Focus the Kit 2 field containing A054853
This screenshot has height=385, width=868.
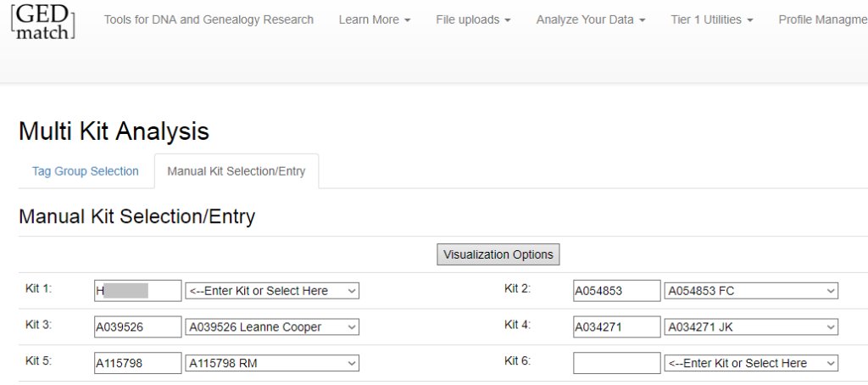click(x=617, y=291)
